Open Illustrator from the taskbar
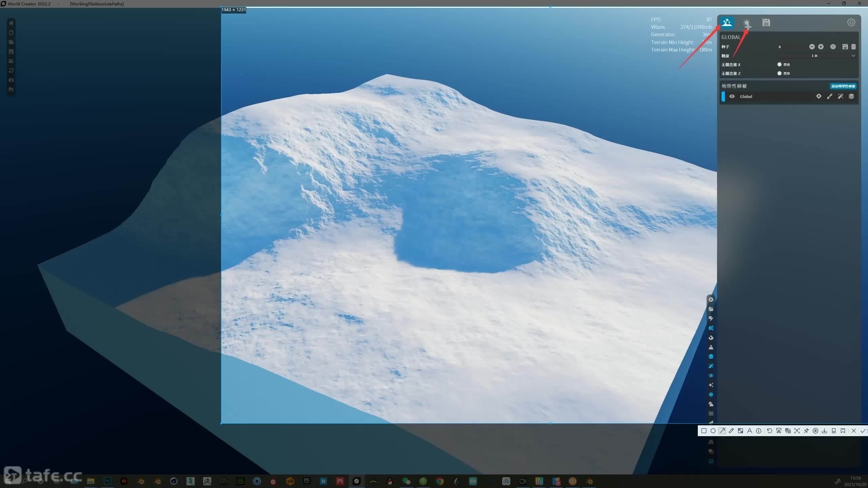The width and height of the screenshot is (868, 488). pos(124,481)
